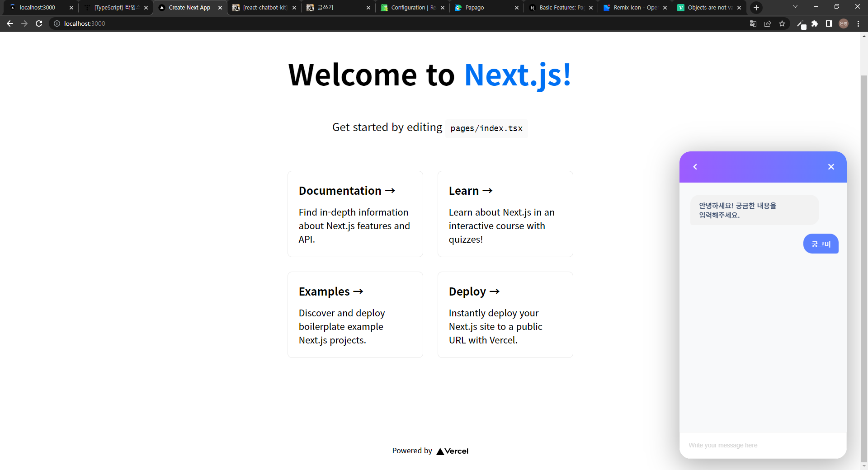The width and height of the screenshot is (868, 470).
Task: Minimize the browser window
Action: 816,7
